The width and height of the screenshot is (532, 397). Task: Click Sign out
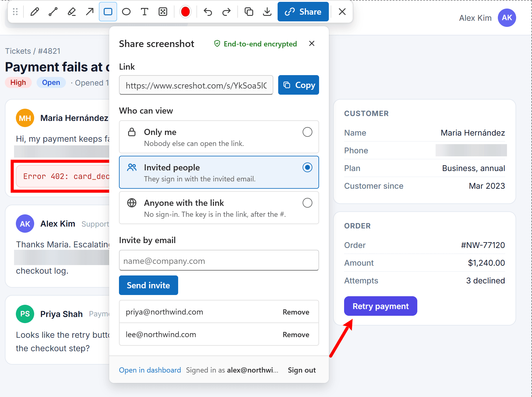click(302, 370)
